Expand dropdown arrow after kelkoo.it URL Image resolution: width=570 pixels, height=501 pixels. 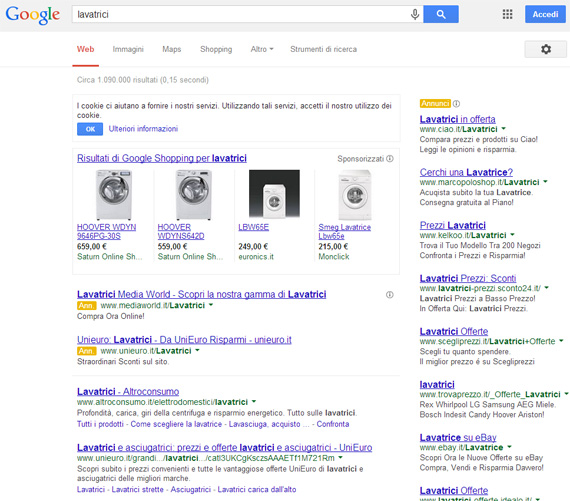[x=512, y=235]
